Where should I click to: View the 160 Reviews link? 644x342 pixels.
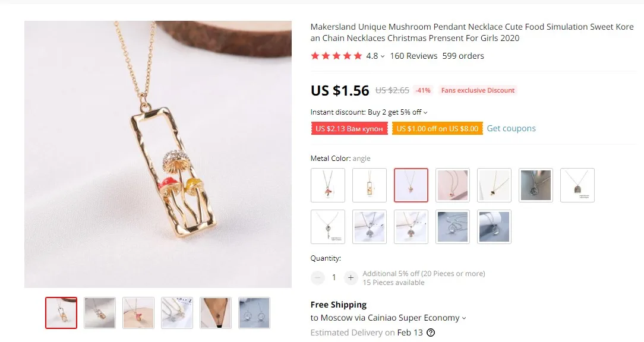click(413, 56)
